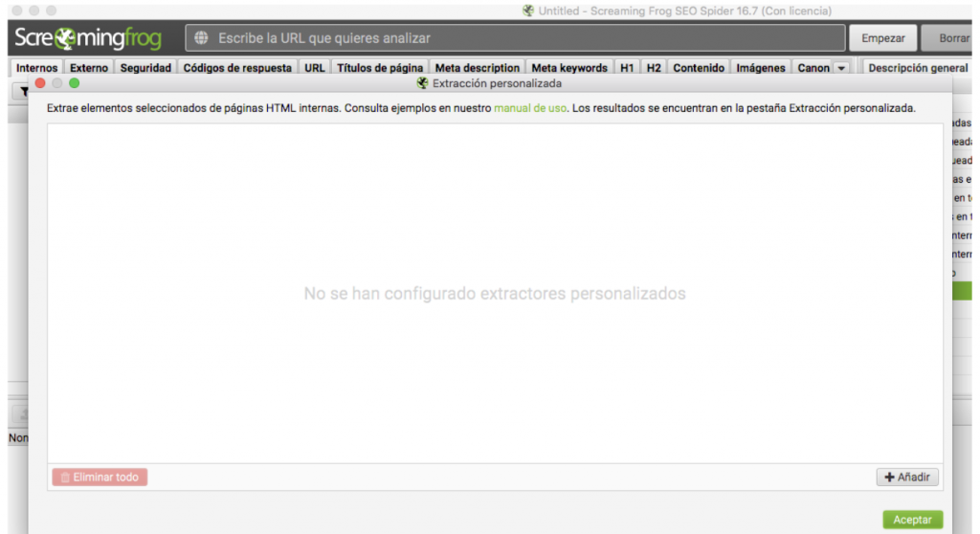Screen dimensions: 980x534
Task: Add a new extractor with Añadir
Action: 907,478
